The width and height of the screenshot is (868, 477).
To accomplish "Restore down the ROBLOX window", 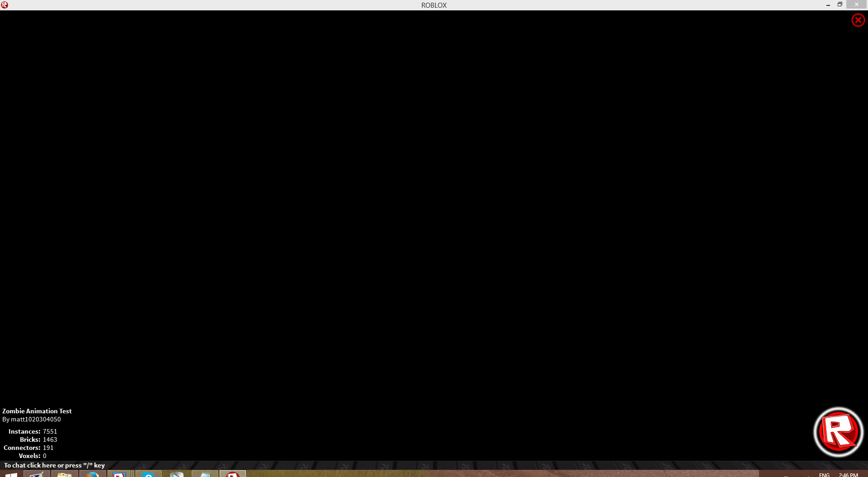I will 840,5.
